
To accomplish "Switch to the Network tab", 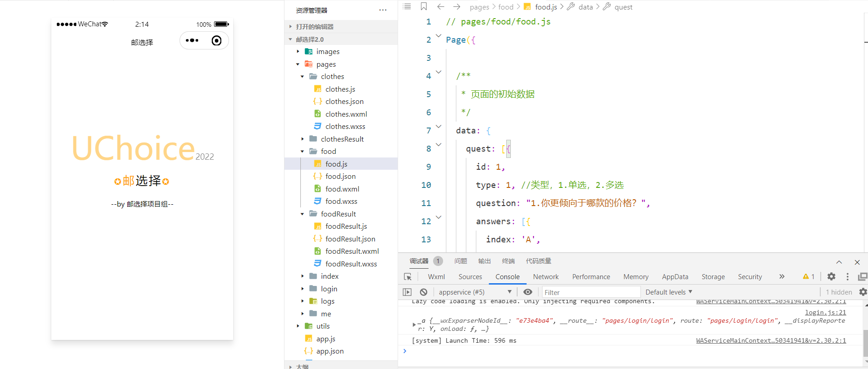I will pyautogui.click(x=546, y=276).
